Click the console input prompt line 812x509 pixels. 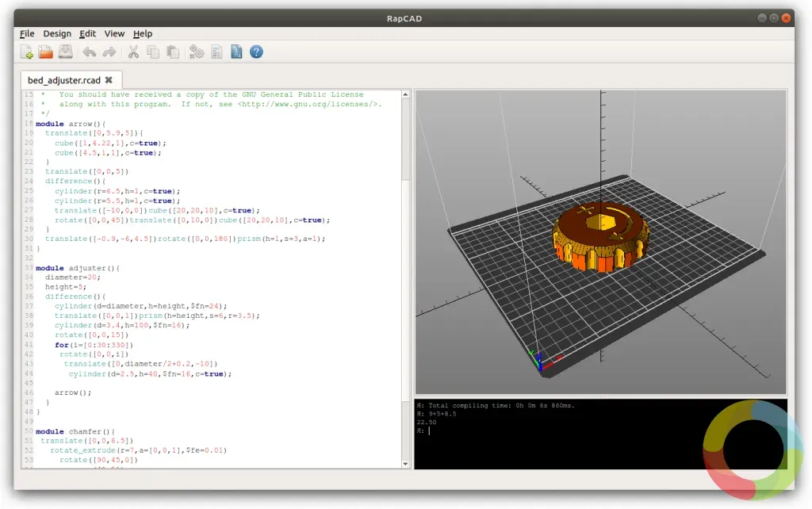601,431
